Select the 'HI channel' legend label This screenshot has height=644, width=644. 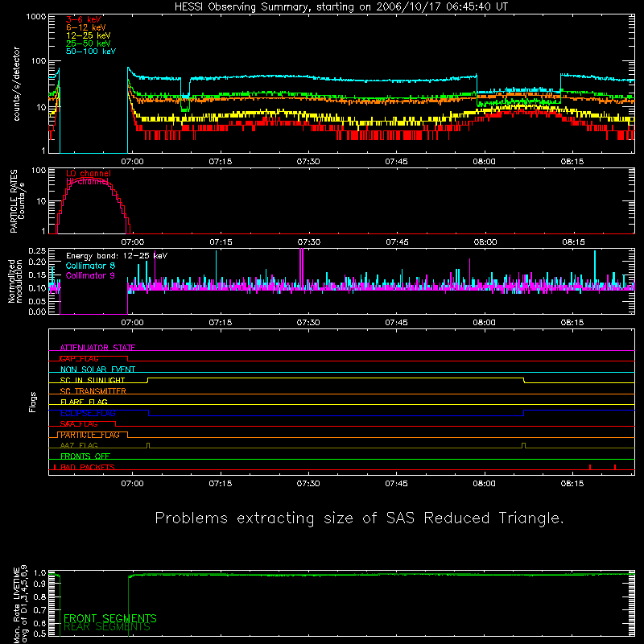coord(88,181)
